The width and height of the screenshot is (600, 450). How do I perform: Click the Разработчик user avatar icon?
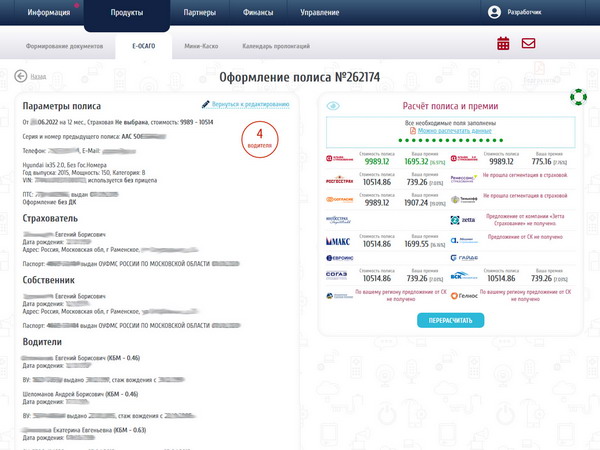click(x=494, y=12)
